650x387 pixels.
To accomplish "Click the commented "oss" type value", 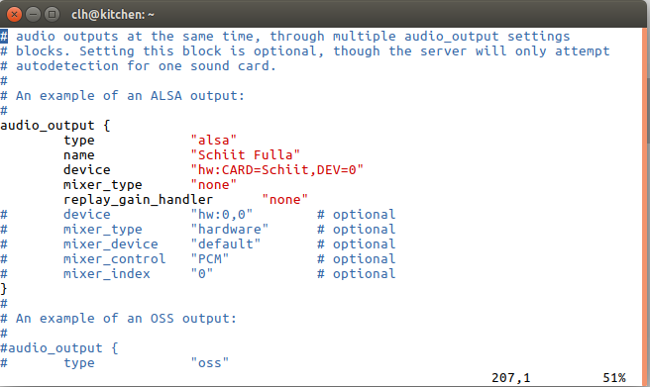I will (x=210, y=363).
